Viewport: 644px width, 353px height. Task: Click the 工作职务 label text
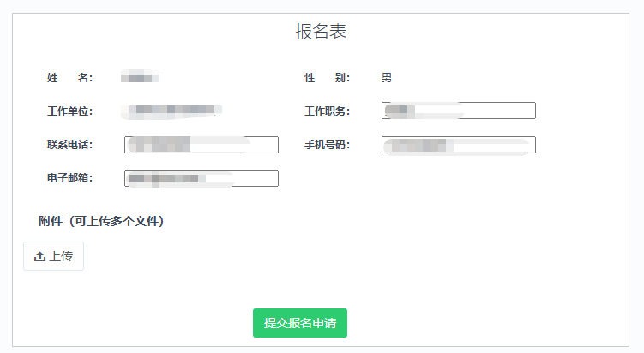click(x=327, y=111)
